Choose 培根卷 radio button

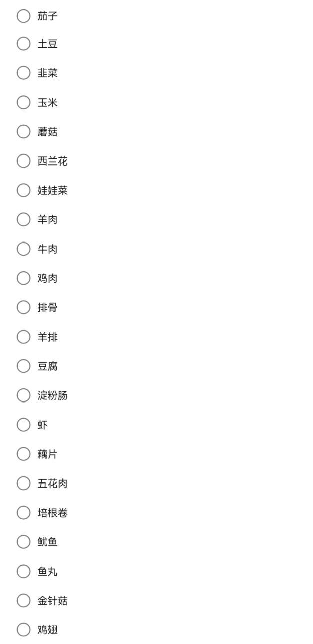pos(24,513)
